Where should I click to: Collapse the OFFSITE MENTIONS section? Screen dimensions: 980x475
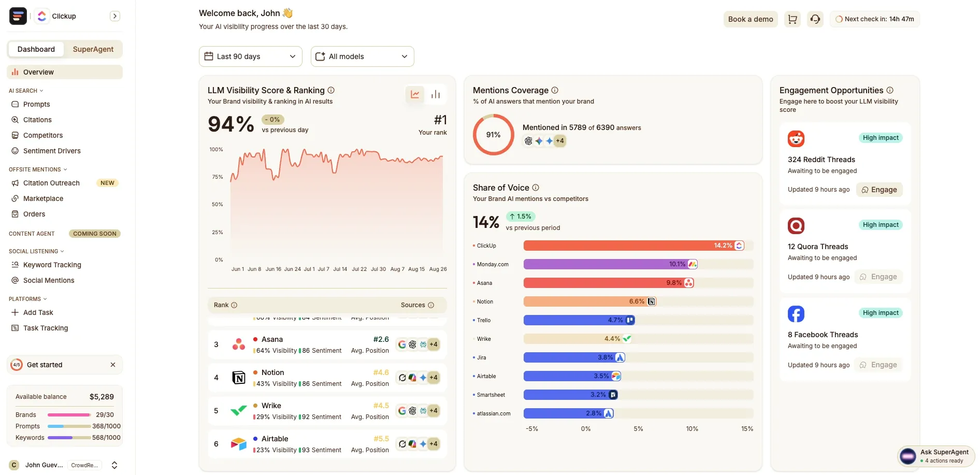[38, 169]
